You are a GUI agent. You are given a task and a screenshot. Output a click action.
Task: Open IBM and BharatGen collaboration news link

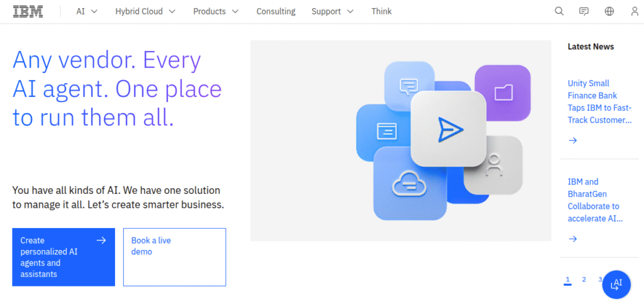[x=595, y=200]
